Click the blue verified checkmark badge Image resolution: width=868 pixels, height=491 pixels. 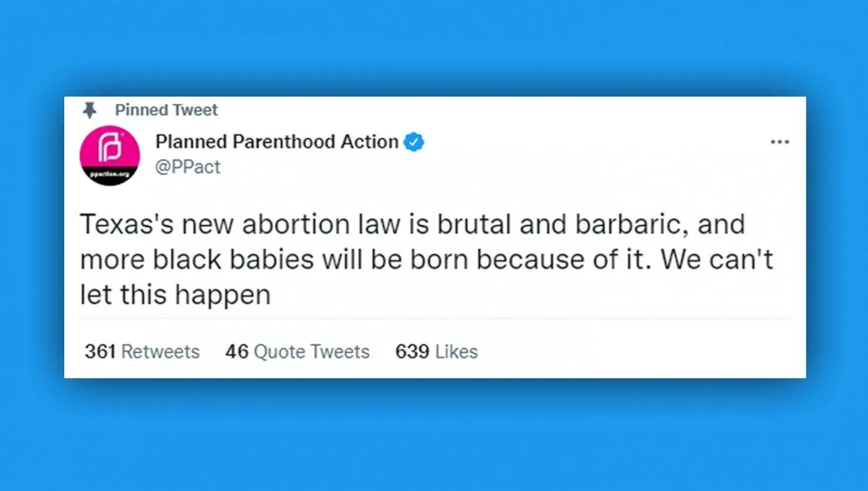414,142
